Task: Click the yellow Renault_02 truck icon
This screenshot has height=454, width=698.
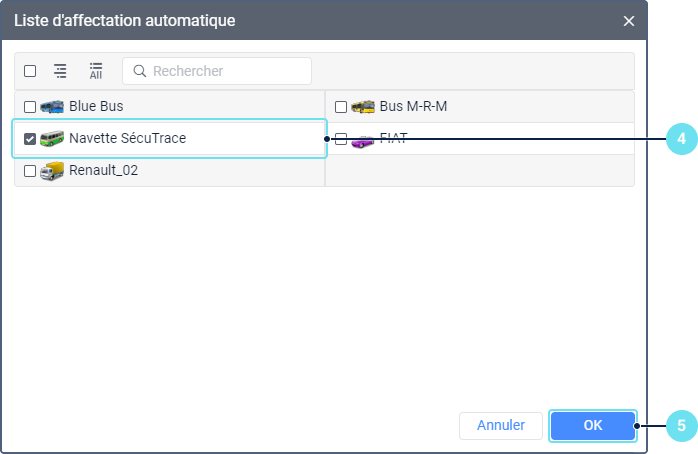Action: (52, 171)
